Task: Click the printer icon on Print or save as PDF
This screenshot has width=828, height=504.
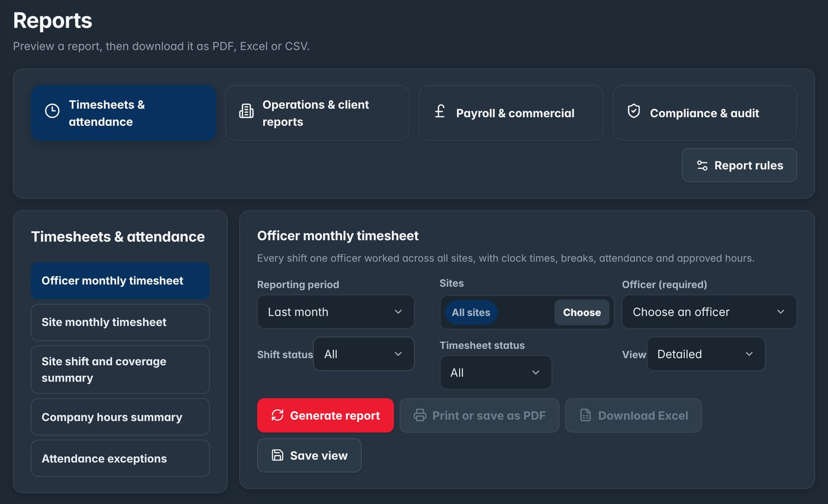Action: 420,415
